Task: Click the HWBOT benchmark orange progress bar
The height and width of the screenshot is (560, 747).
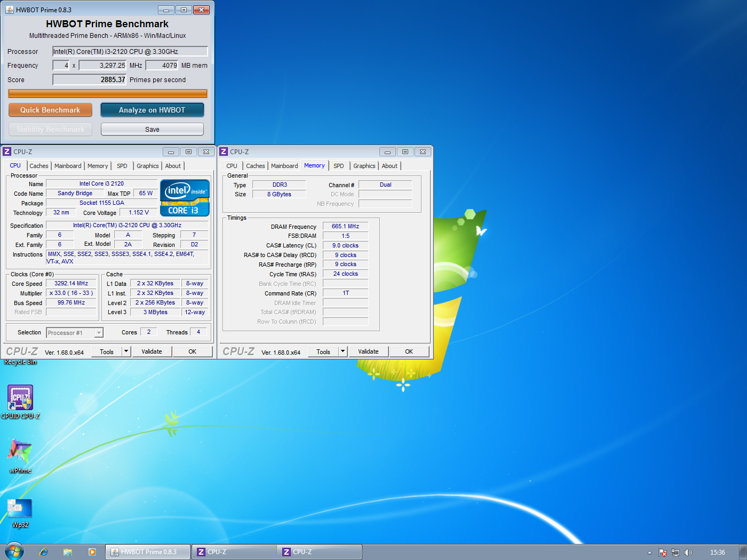Action: pos(107,93)
